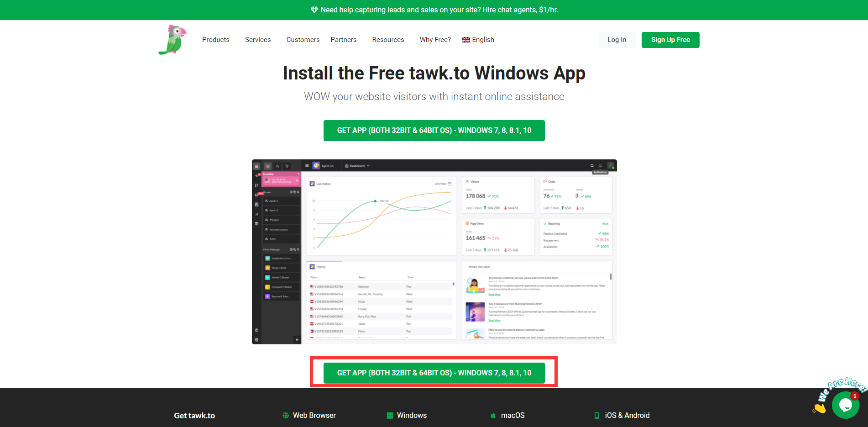
Task: Click the UK flag icon
Action: pos(465,40)
